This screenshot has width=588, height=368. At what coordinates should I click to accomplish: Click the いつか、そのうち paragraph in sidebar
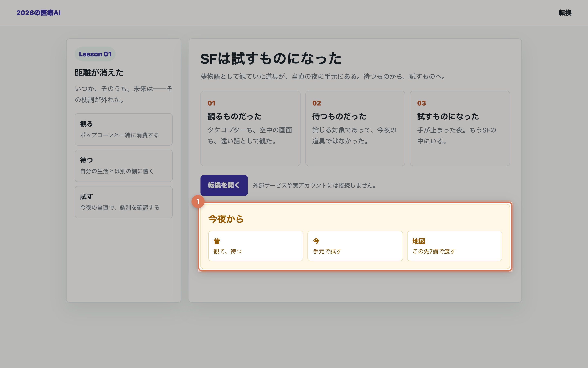pos(124,94)
